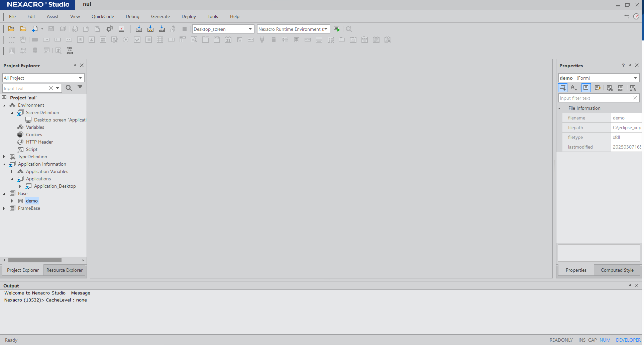Click the new file icon with plus
644x345 pixels.
pos(34,29)
